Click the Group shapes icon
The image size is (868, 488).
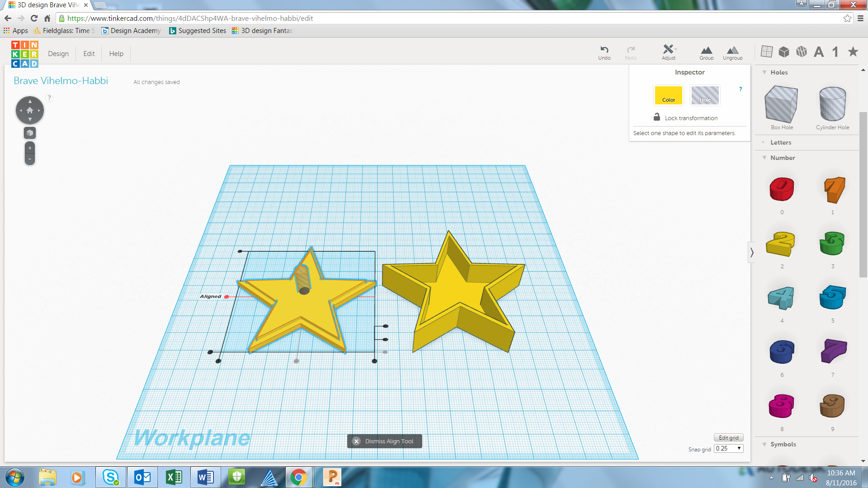coord(706,50)
